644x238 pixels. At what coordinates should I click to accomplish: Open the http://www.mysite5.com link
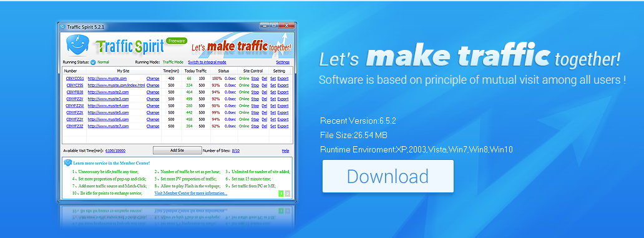(108, 112)
